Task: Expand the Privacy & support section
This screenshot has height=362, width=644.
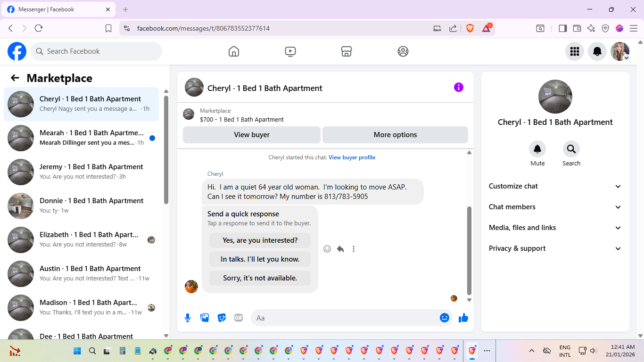Action: click(x=555, y=248)
